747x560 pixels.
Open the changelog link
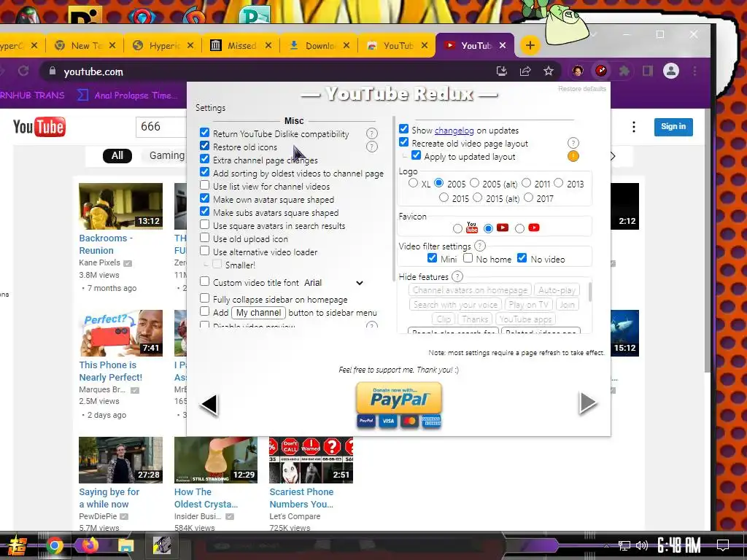tap(454, 131)
